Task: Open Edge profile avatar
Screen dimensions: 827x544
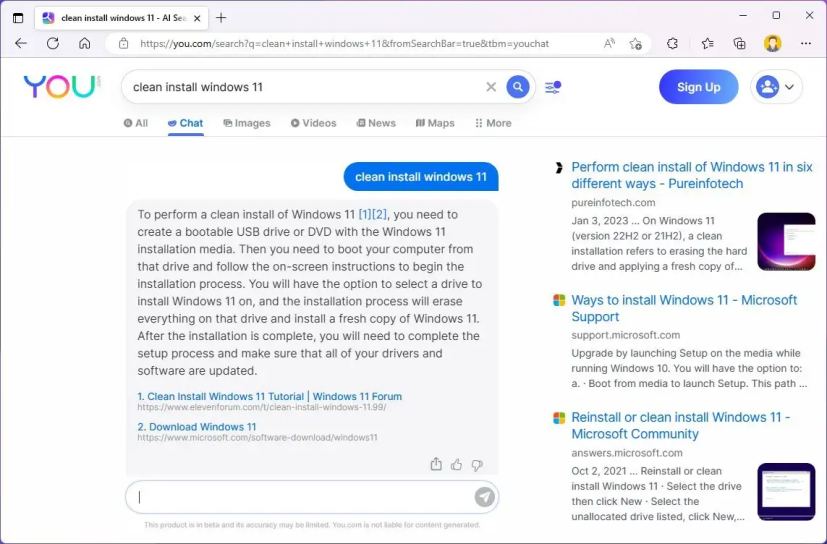Action: pyautogui.click(x=773, y=43)
